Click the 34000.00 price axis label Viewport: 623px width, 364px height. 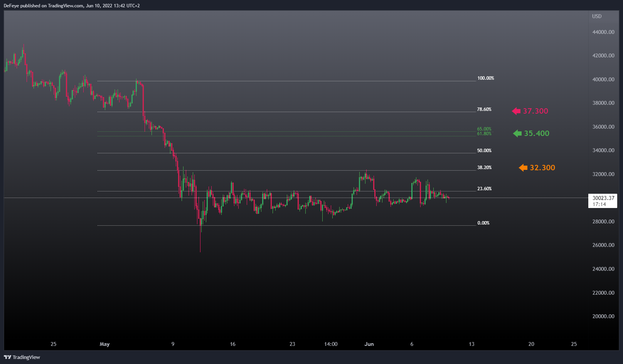point(603,150)
